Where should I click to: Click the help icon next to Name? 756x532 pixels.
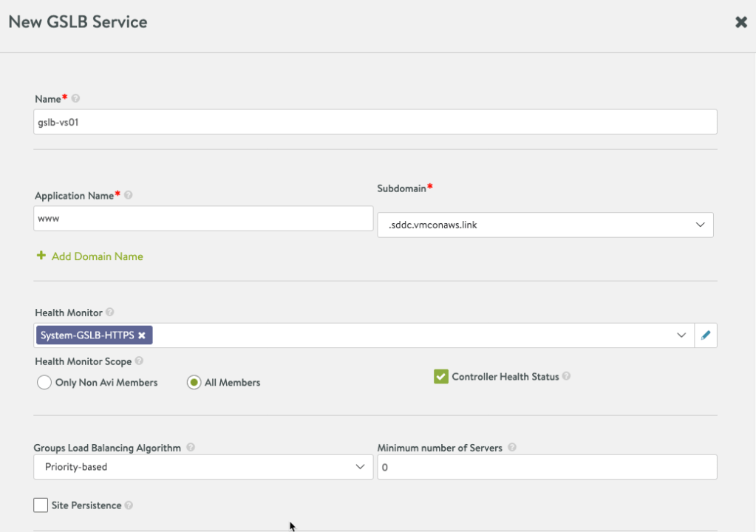click(x=75, y=98)
